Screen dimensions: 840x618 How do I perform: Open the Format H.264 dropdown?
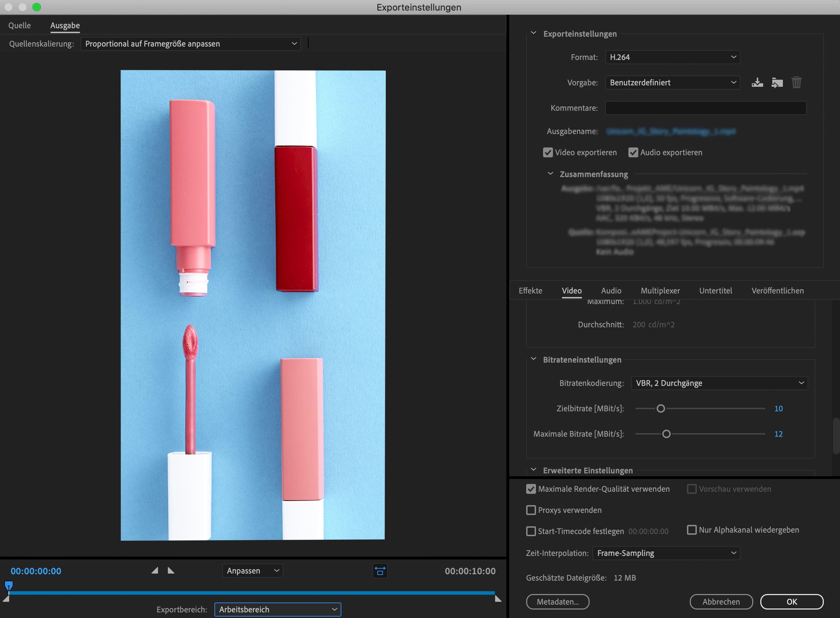672,57
